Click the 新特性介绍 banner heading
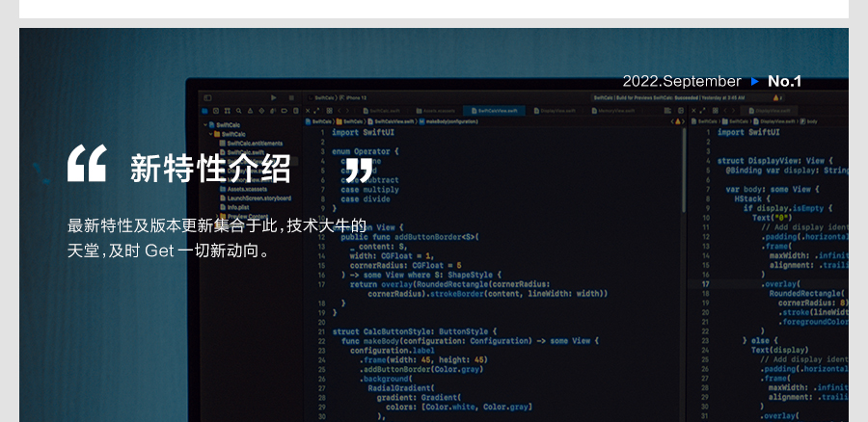 [x=209, y=168]
